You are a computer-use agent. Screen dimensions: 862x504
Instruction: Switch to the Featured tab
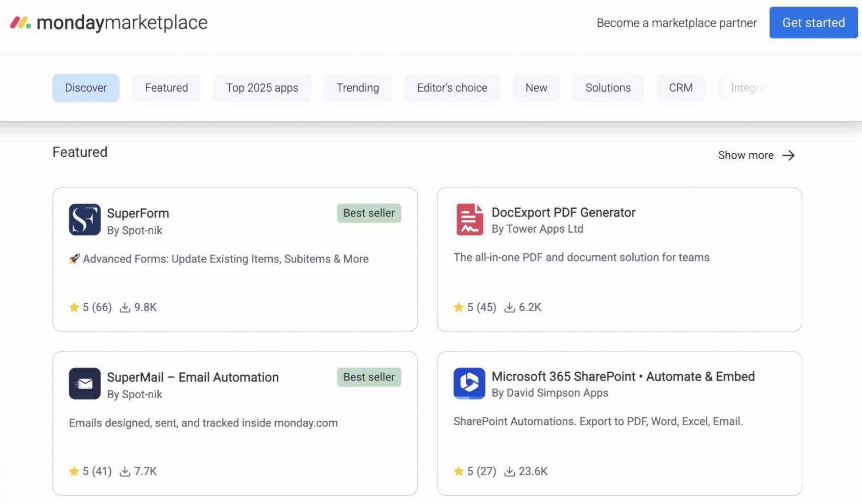[167, 88]
